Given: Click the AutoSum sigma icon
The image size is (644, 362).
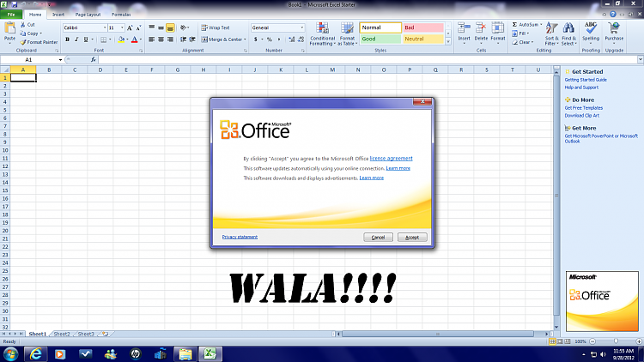Looking at the screenshot, I should [514, 25].
